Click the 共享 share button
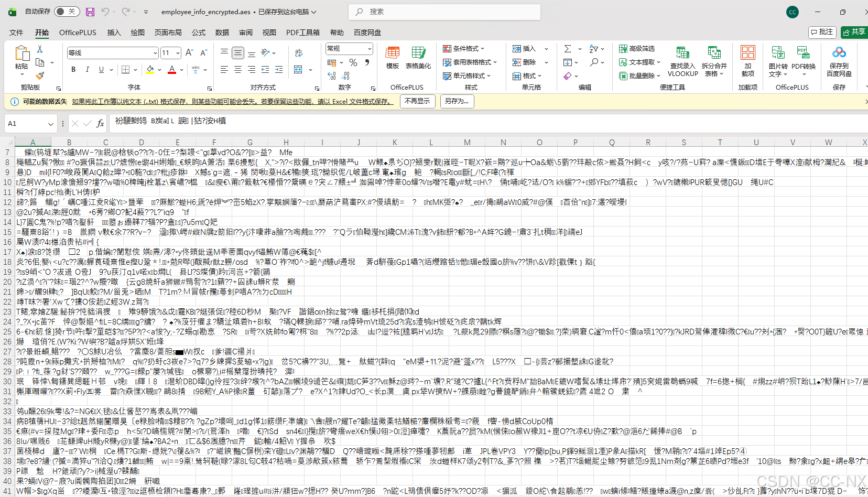 (853, 32)
